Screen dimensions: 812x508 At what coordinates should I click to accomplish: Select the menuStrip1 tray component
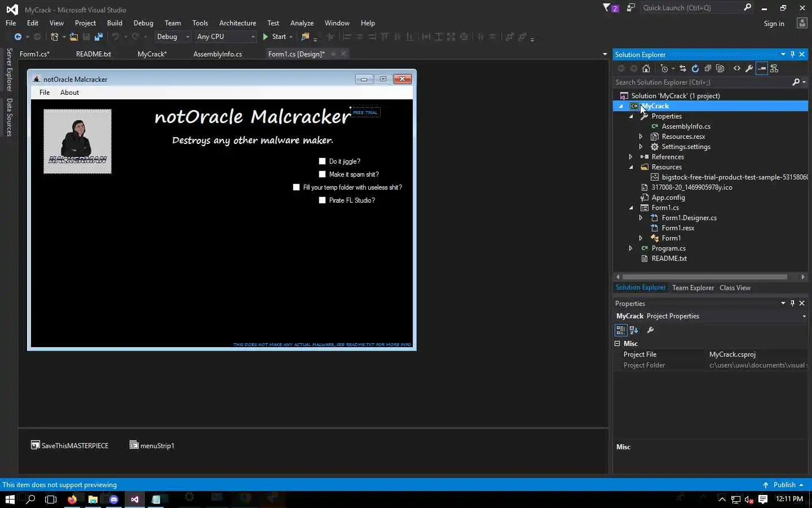click(152, 445)
